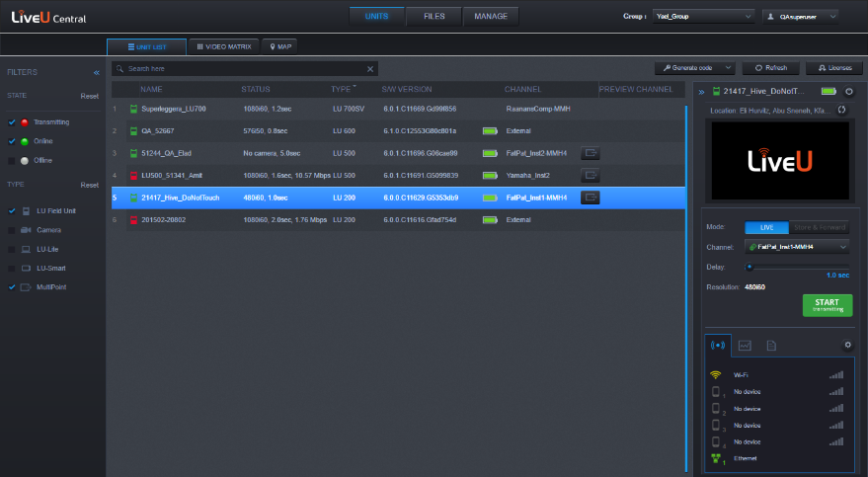Click the power icon in the unit details header

coord(848,91)
